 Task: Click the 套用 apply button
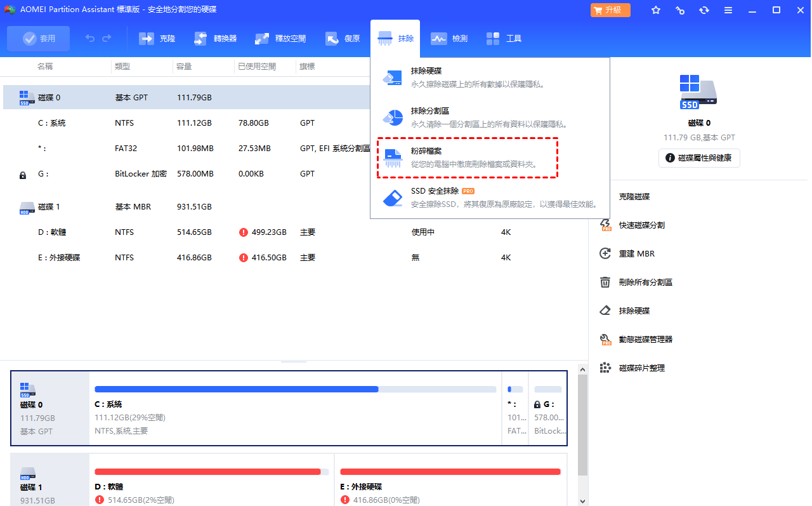pyautogui.click(x=39, y=39)
